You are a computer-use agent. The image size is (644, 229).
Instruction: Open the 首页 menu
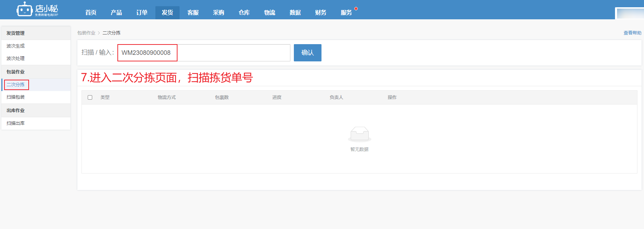91,13
